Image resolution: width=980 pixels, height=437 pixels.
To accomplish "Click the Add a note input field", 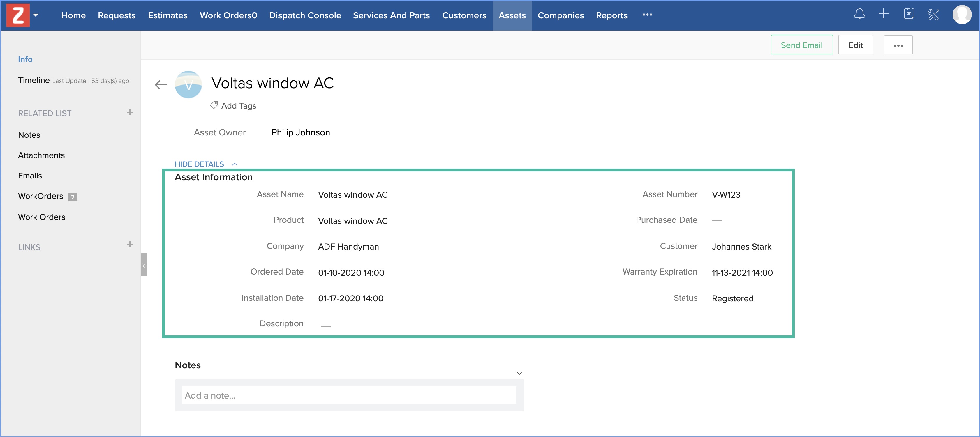I will [x=348, y=396].
